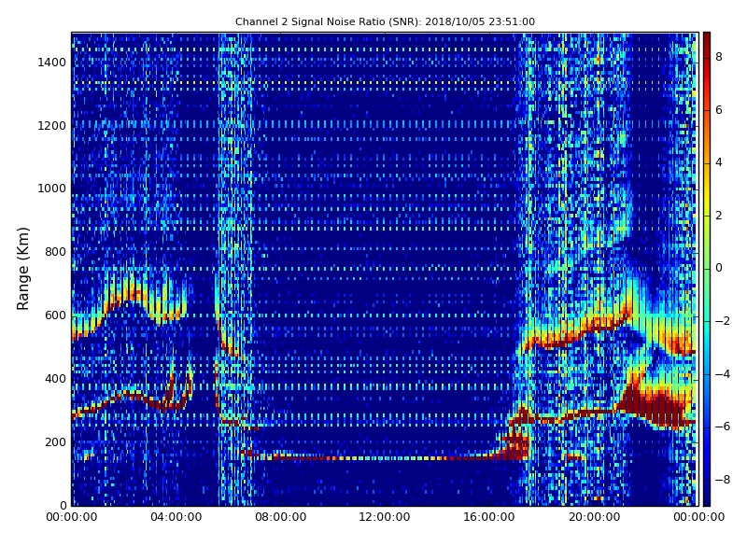Image resolution: width=747 pixels, height=560 pixels.
Task: Click the colorbar tick label −8
Action: click(723, 480)
